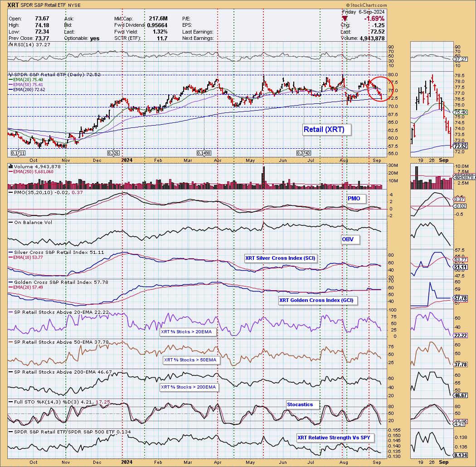Click the red down-triangle beside -1.69%
The height and width of the screenshot is (467, 476).
(x=345, y=19)
